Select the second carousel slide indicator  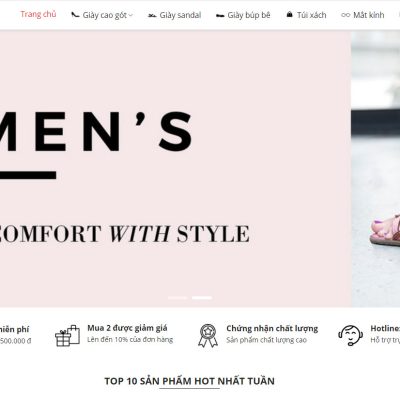[202, 298]
